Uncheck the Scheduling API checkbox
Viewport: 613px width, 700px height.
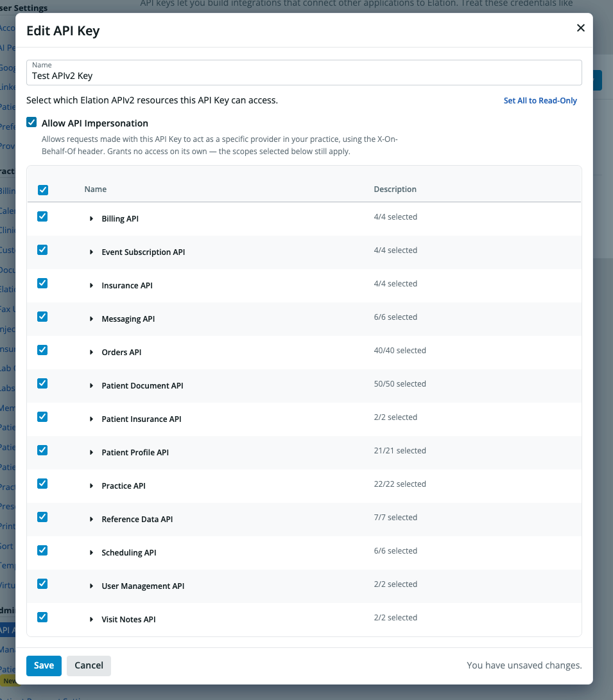click(x=42, y=550)
